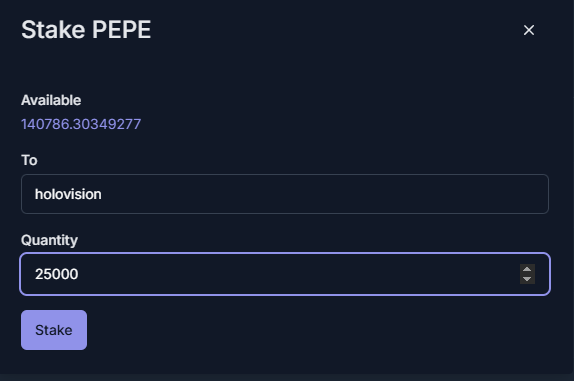Focus the Quantity input field
The width and height of the screenshot is (574, 381).
pos(285,274)
